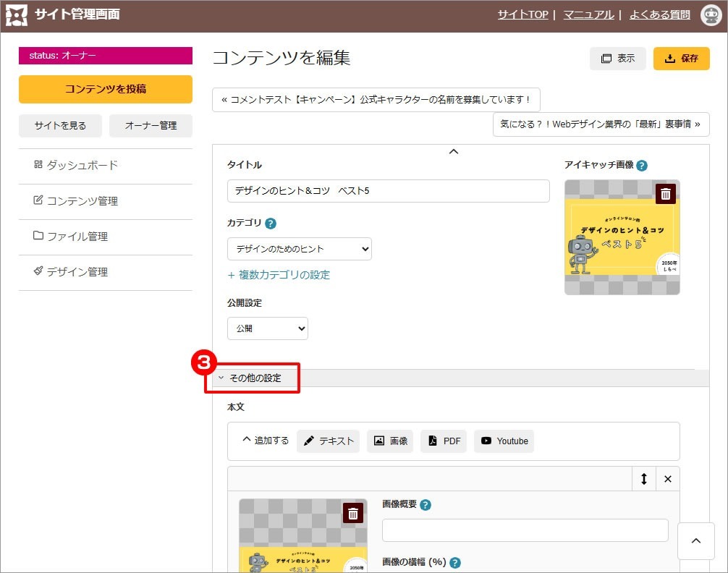728x573 pixels.
Task: Open the カテゴリ dropdown
Action: click(299, 249)
